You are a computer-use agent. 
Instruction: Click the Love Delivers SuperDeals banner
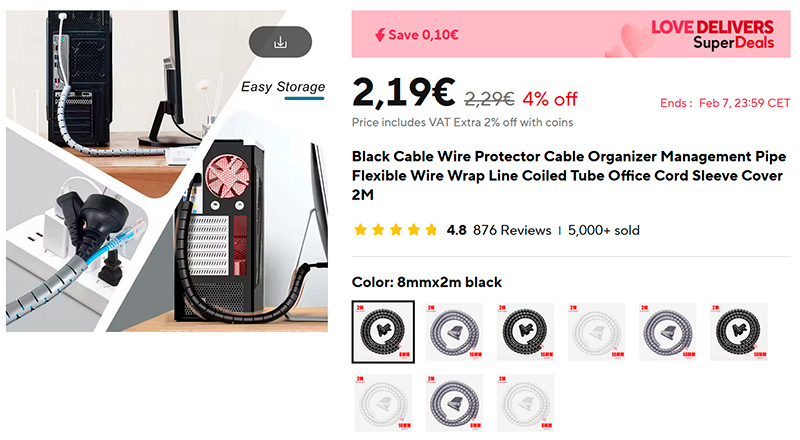pyautogui.click(x=712, y=35)
